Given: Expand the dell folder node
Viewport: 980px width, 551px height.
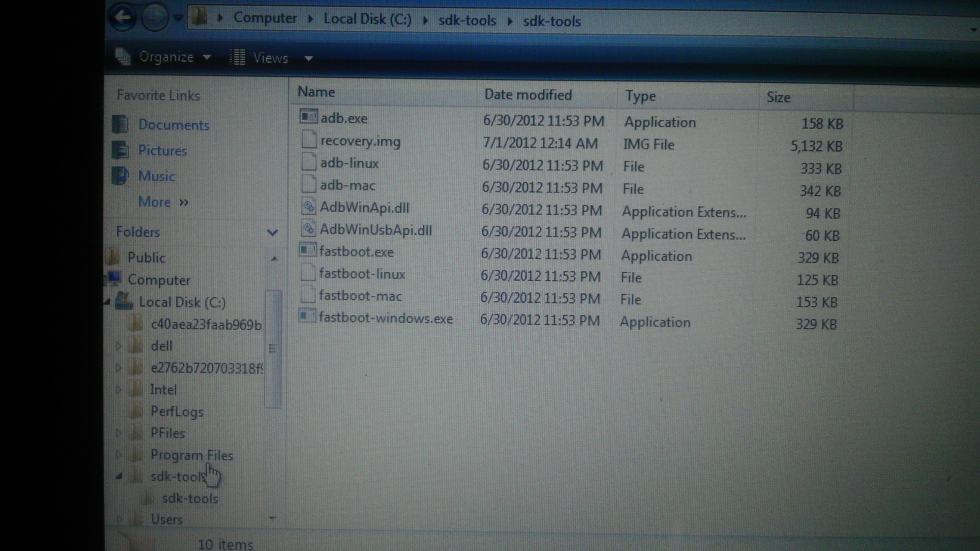Looking at the screenshot, I should point(119,346).
